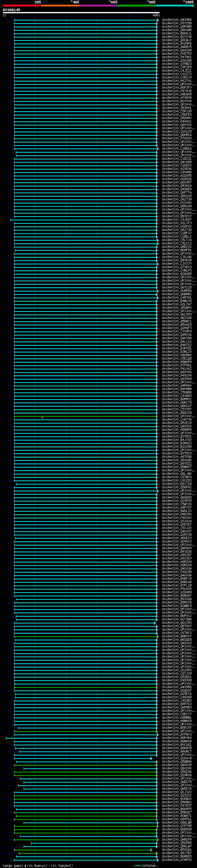Select the UniRef100_Q6QU83 label
The width and height of the screenshot is (197, 868).
[177, 497]
